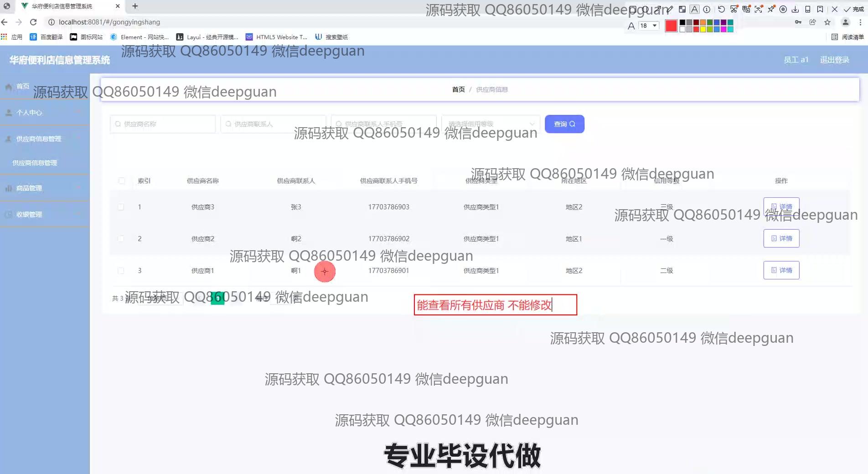Click 退出登录 to log out
This screenshot has width=868, height=474.
point(834,60)
